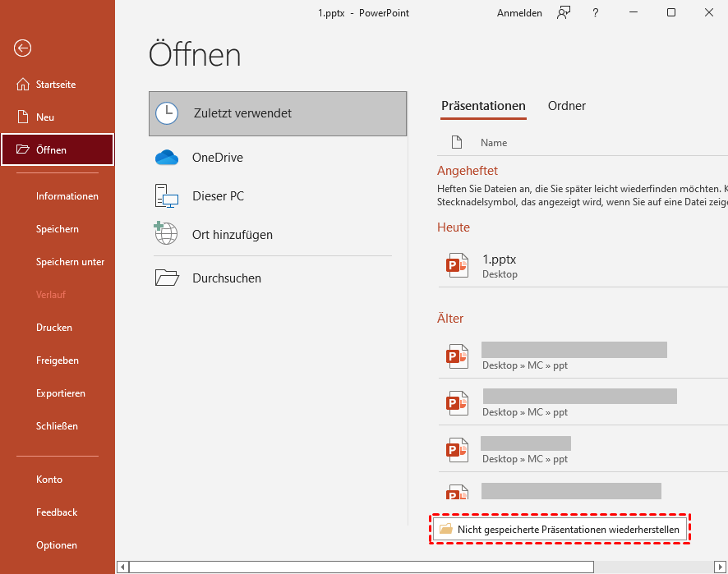Choose Speichern unter in sidebar
The height and width of the screenshot is (574, 728).
tap(70, 262)
